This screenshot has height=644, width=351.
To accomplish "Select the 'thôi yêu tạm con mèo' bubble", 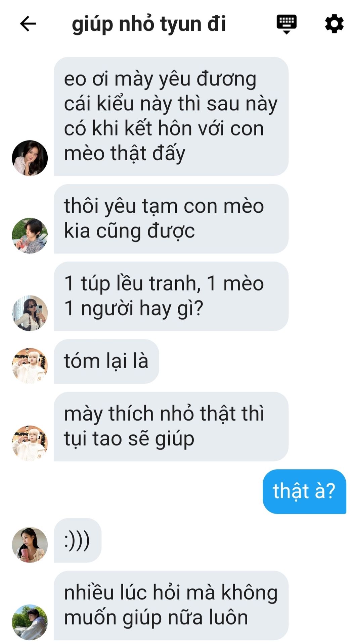I will (x=171, y=219).
